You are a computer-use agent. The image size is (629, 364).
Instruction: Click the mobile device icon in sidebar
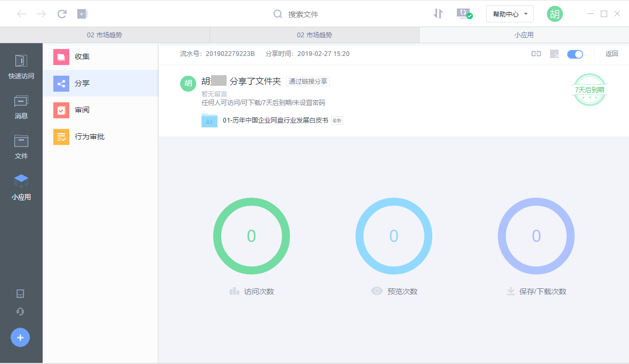tap(20, 294)
